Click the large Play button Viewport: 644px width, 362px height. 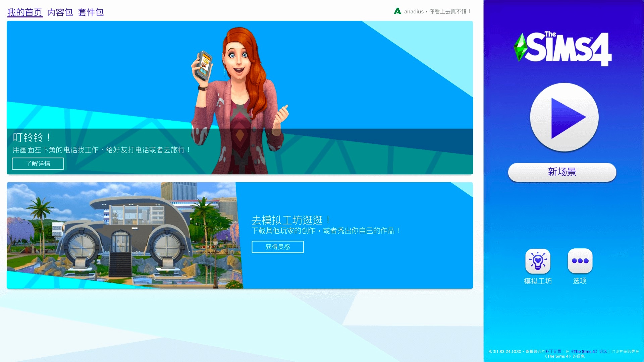pos(564,117)
